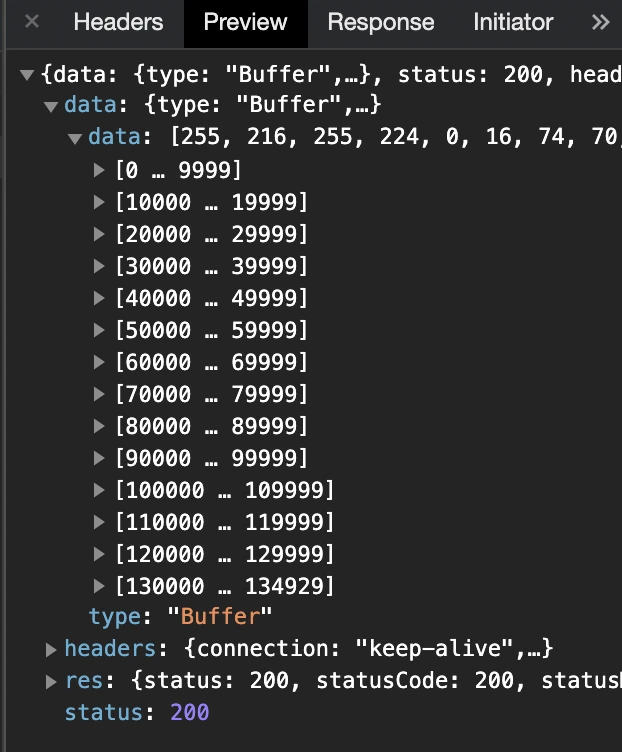Show more tabs via double chevron
The image size is (622, 752).
600,22
